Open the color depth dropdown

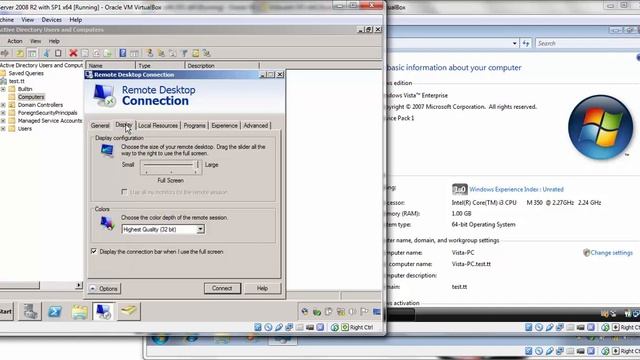[200, 229]
